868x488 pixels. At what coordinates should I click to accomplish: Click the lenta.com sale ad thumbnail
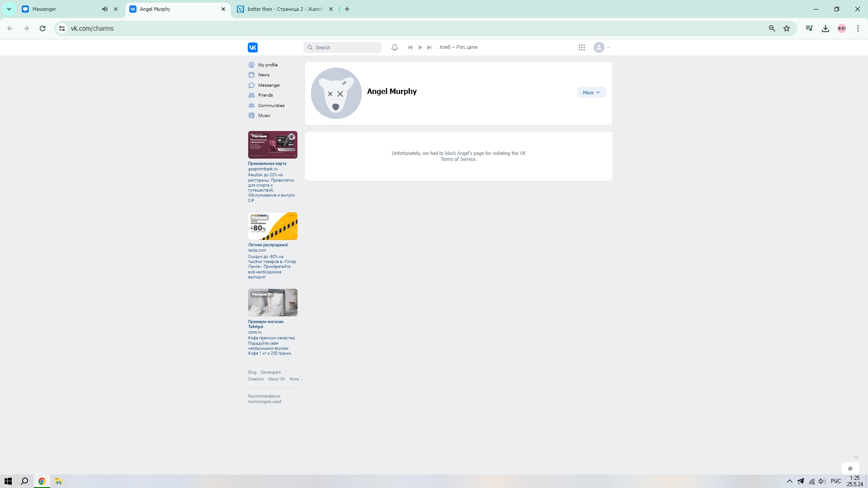click(273, 226)
